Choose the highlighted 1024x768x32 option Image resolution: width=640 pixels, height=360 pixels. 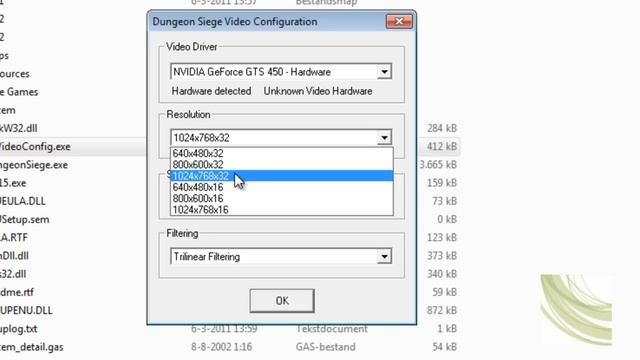coord(282,176)
